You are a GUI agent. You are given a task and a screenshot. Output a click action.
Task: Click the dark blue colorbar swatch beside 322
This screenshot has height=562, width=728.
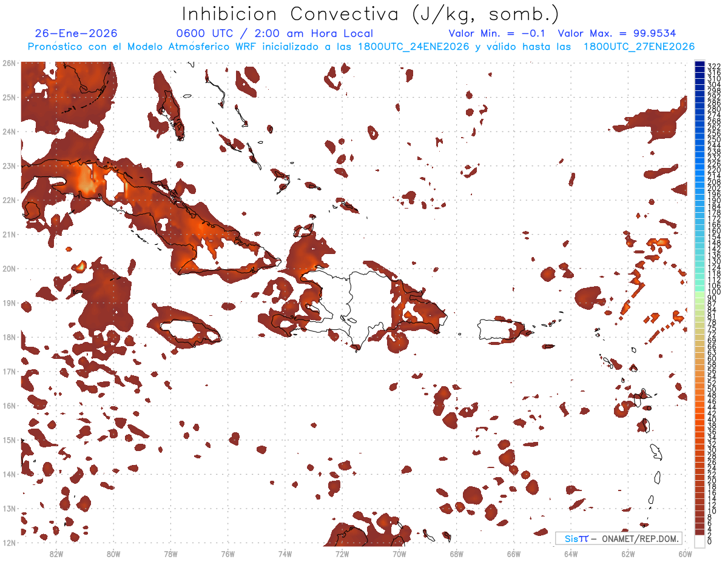[699, 64]
